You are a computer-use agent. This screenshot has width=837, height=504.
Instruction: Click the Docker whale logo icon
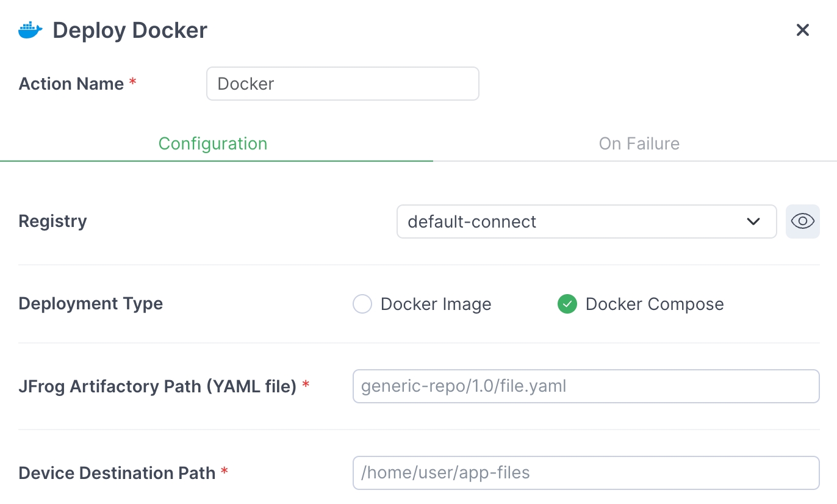pyautogui.click(x=30, y=30)
